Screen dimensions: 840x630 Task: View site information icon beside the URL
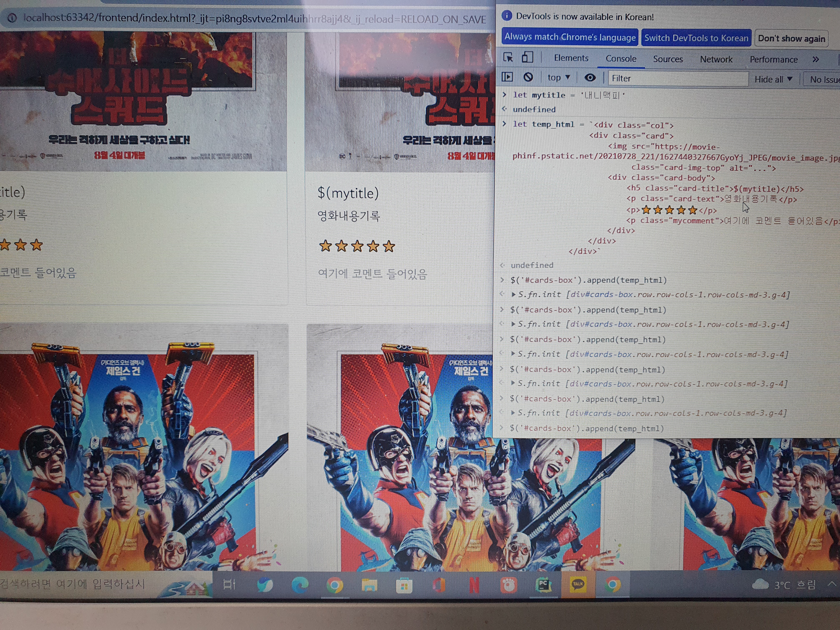point(12,18)
